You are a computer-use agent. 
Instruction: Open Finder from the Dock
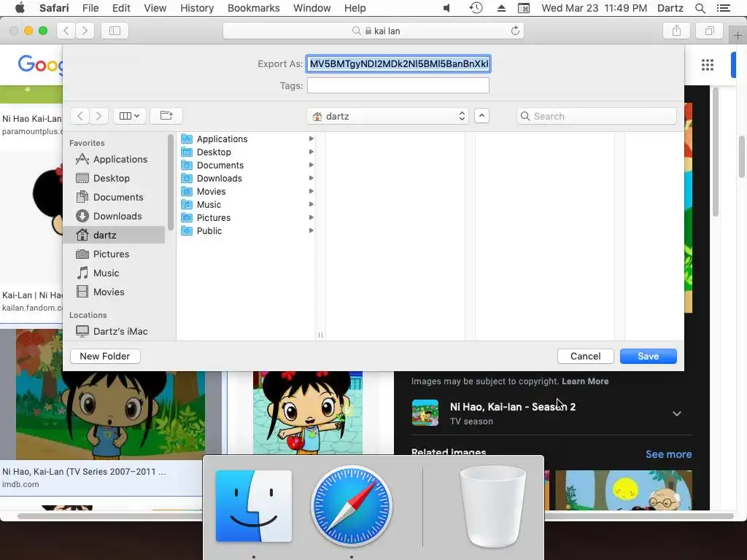point(253,506)
